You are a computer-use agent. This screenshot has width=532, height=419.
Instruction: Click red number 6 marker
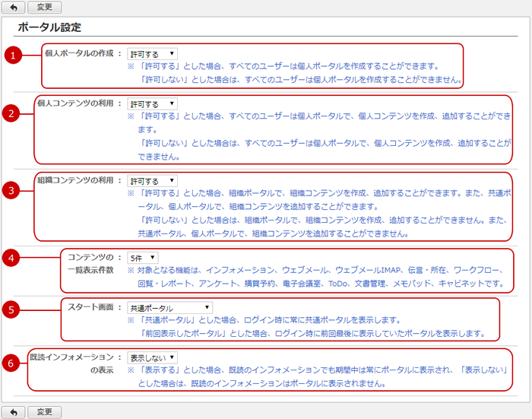10,363
